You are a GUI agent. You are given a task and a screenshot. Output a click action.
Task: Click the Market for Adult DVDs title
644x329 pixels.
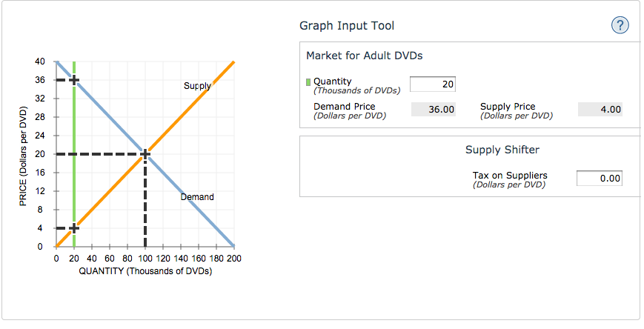[x=365, y=56]
